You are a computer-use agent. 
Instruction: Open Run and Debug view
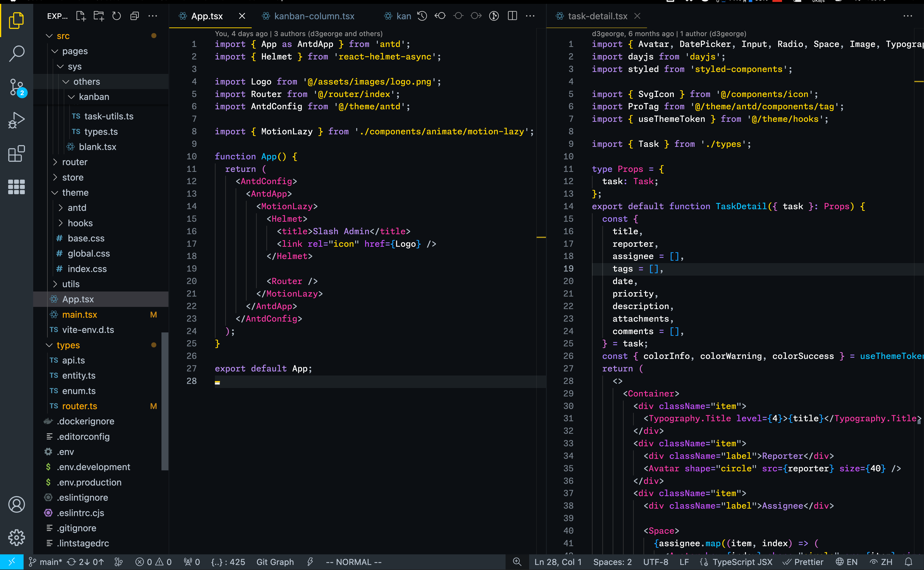coord(17,120)
